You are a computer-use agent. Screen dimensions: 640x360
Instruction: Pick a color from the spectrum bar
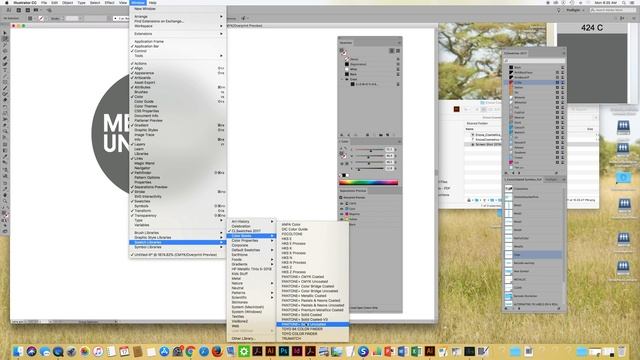[369, 182]
